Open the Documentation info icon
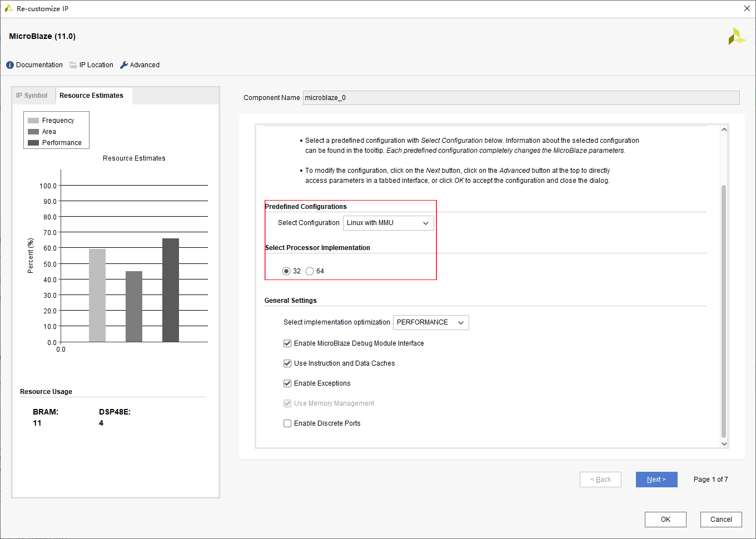756x539 pixels. click(10, 65)
